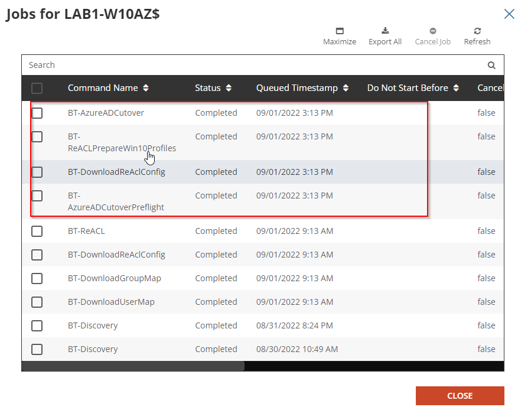
Task: Refresh the jobs list
Action: click(x=477, y=31)
